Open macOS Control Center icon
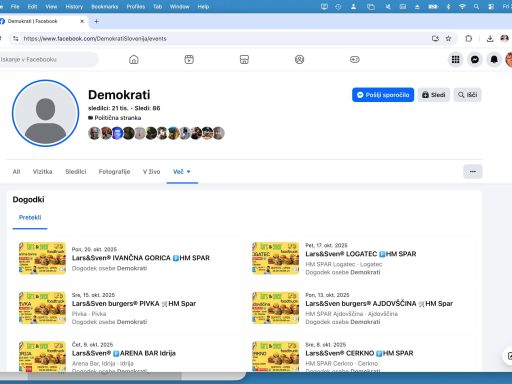The width and height of the screenshot is (512, 384). (x=491, y=7)
